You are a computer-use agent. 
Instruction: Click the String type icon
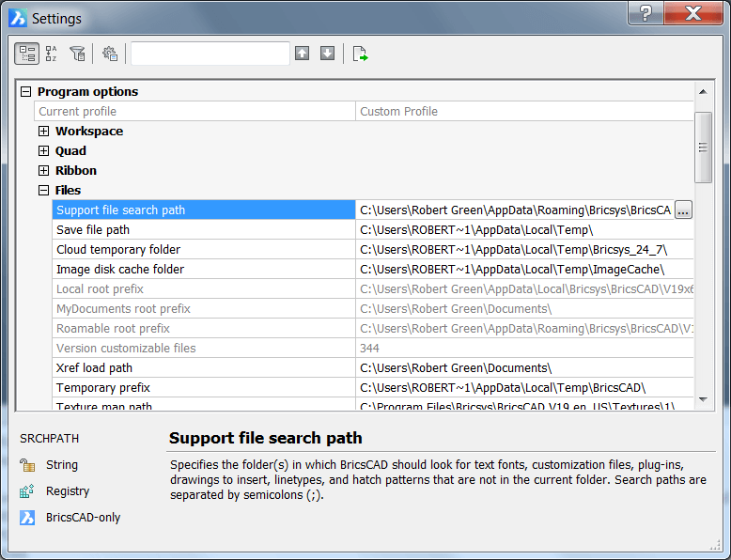[27, 465]
